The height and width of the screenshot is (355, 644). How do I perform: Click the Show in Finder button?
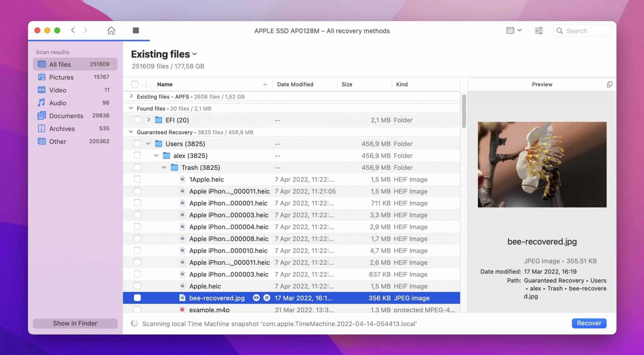coord(75,323)
